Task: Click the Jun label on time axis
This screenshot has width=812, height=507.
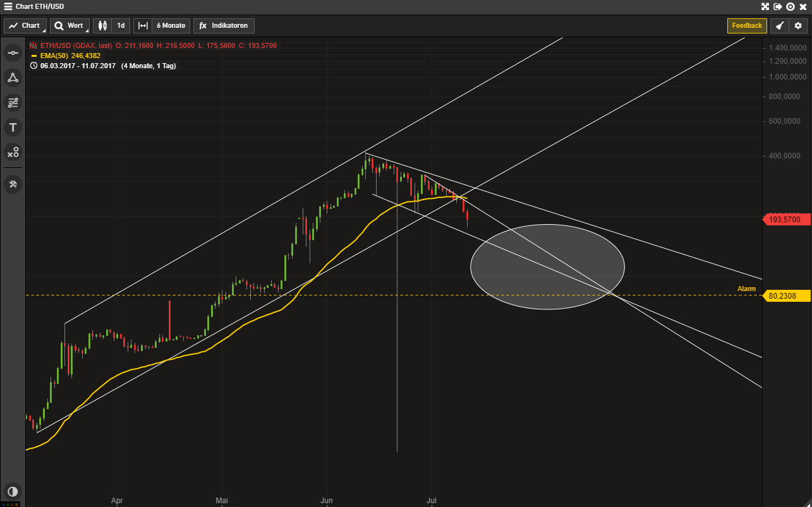Action: 327,500
